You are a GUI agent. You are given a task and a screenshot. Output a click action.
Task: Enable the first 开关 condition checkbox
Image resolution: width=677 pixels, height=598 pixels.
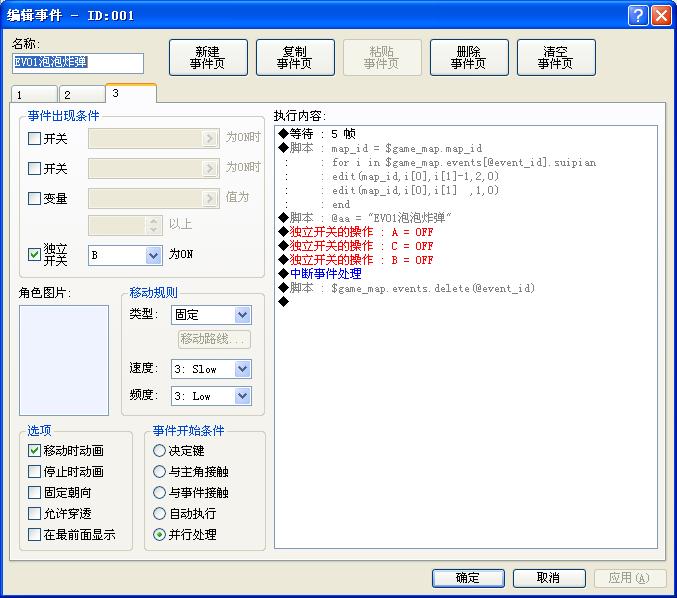tap(34, 139)
